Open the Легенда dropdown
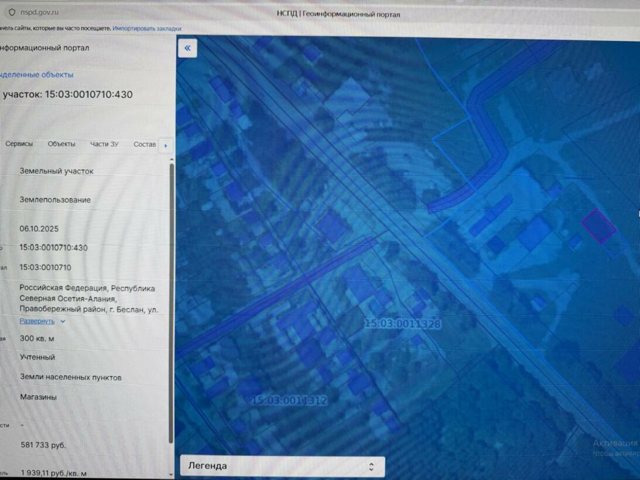The width and height of the screenshot is (640, 480). tap(282, 466)
